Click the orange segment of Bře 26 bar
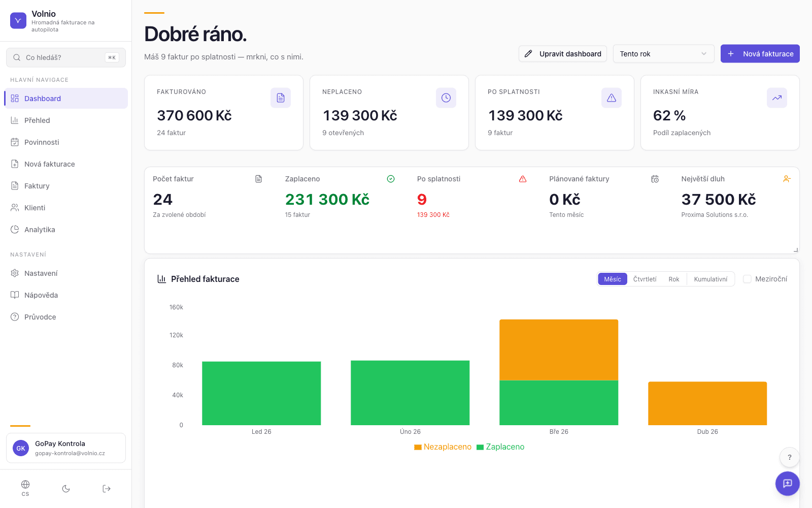 pos(559,350)
